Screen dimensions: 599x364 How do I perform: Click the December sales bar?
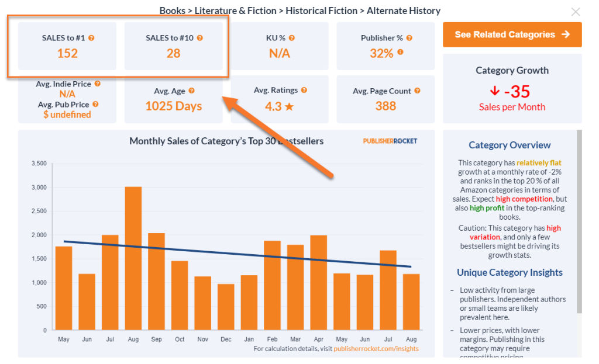pyautogui.click(x=226, y=307)
